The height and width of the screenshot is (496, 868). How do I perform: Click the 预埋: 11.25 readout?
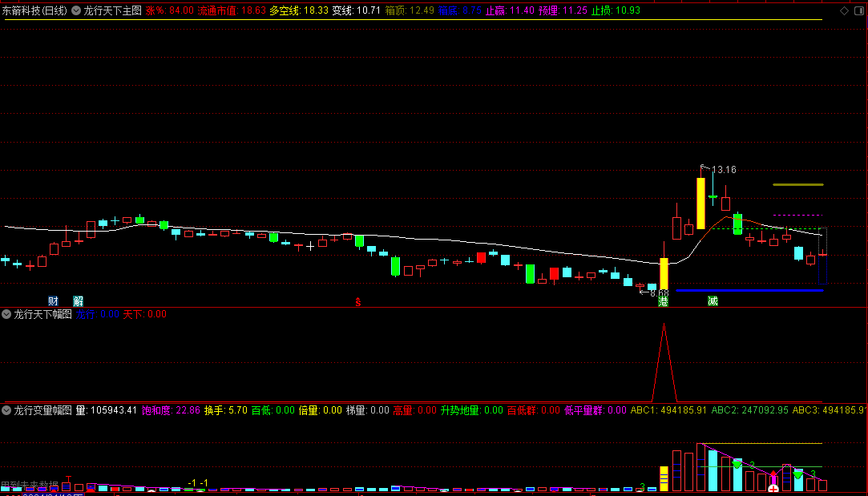click(x=563, y=10)
